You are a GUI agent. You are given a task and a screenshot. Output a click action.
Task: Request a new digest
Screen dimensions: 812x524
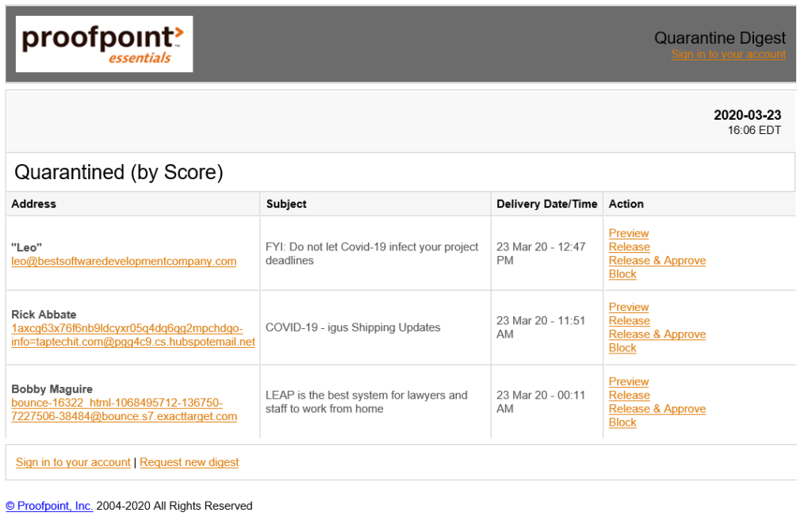tap(190, 462)
